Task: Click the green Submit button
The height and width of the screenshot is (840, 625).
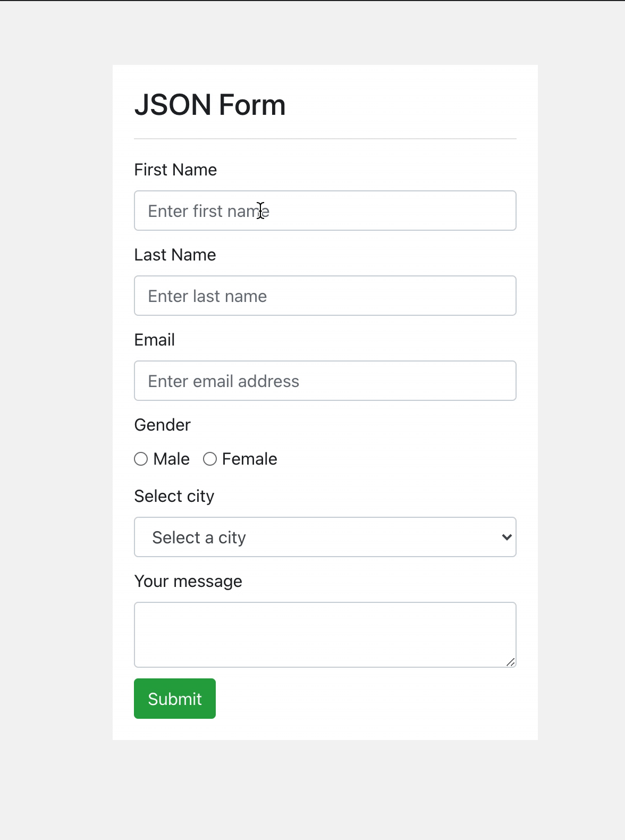Action: point(175,699)
